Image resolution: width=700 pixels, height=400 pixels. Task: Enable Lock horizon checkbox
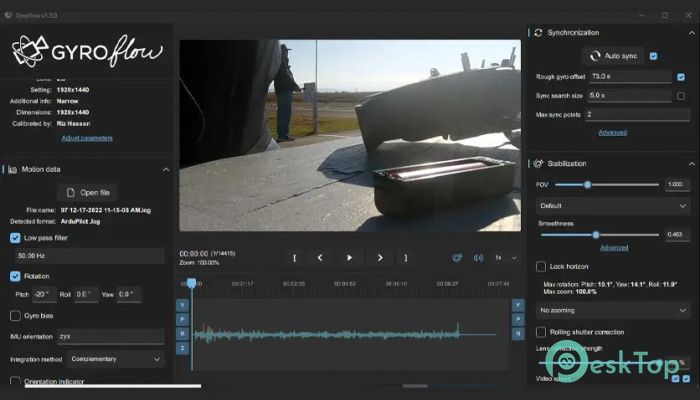pos(541,267)
